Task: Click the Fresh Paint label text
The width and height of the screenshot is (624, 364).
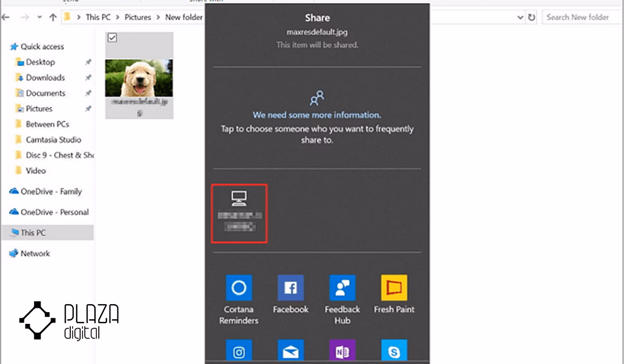Action: click(x=394, y=309)
